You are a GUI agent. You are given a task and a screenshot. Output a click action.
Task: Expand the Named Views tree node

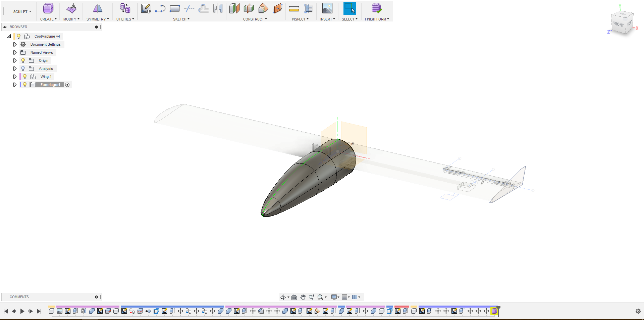coord(15,52)
